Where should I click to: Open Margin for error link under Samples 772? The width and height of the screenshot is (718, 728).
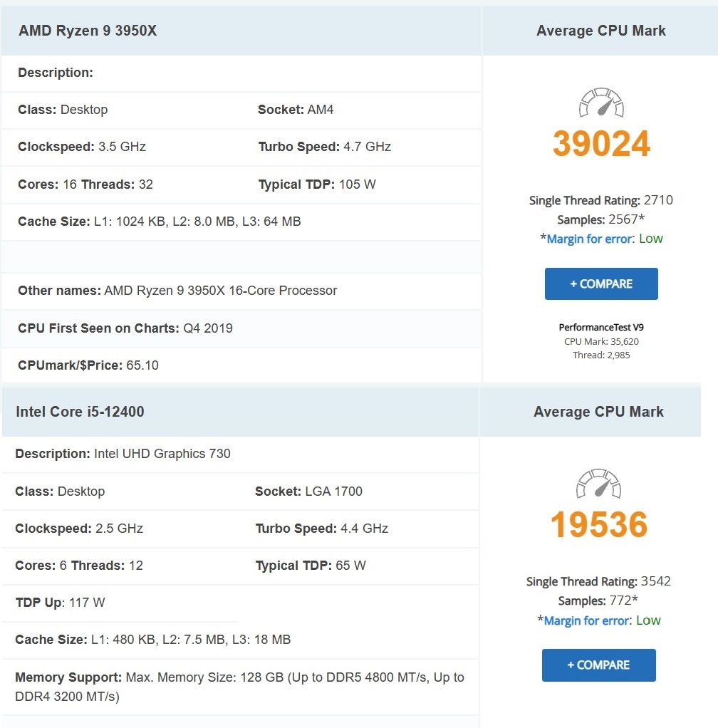point(586,620)
